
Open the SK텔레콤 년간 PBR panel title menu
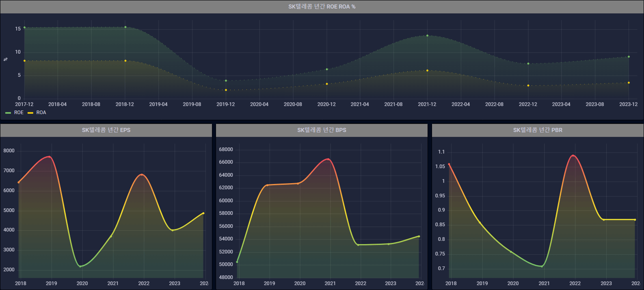[x=538, y=130]
